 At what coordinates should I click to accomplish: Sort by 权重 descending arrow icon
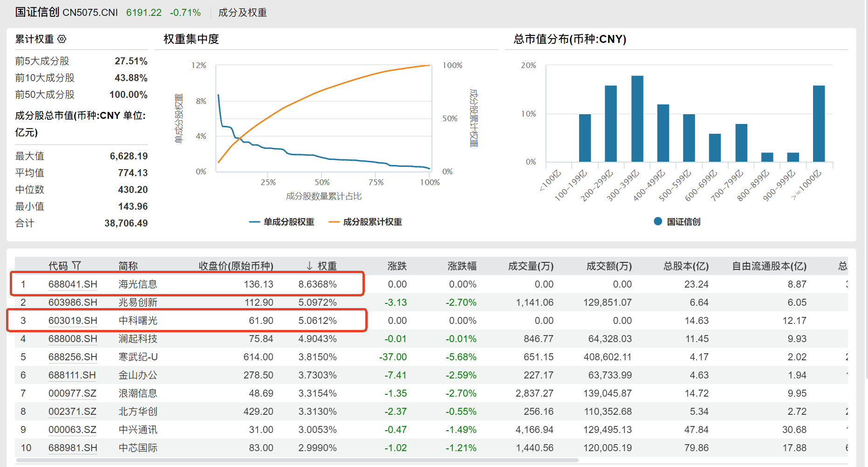click(x=309, y=266)
